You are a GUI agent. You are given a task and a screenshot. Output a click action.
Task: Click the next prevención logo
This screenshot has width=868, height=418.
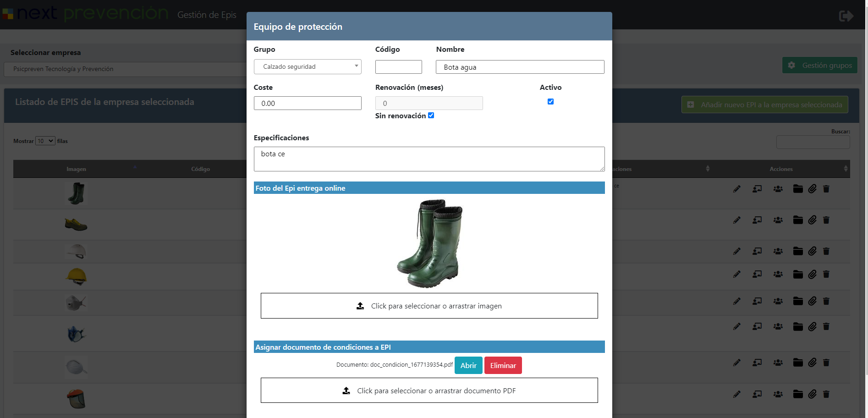86,14
